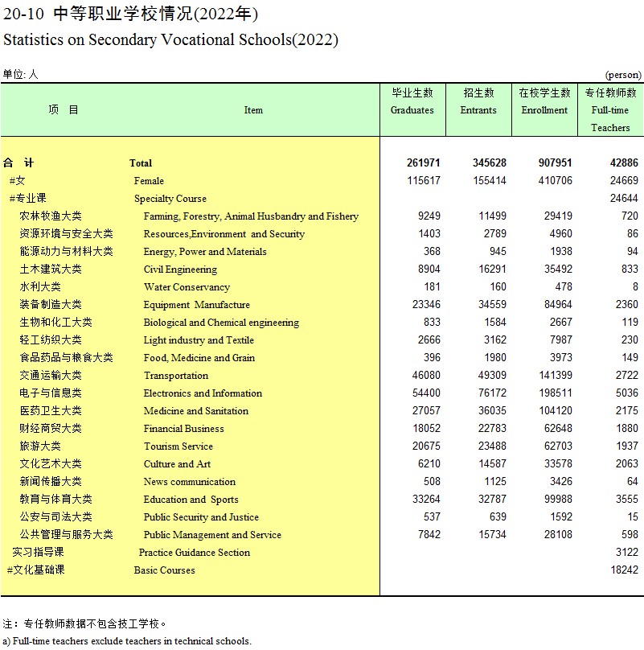Click the Specialty Course row label
644x650 pixels.
click(x=170, y=199)
